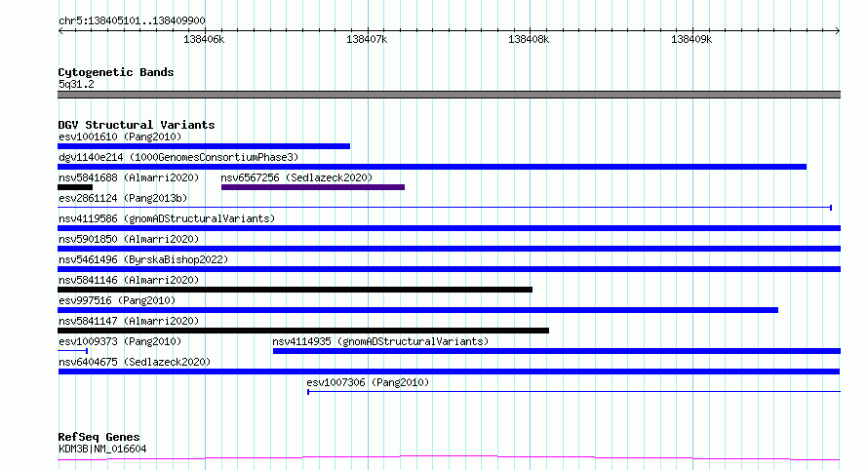Viewport: 868px width, 470px height.
Task: Click the chr5:138405101..138409900 region label
Action: pos(132,21)
